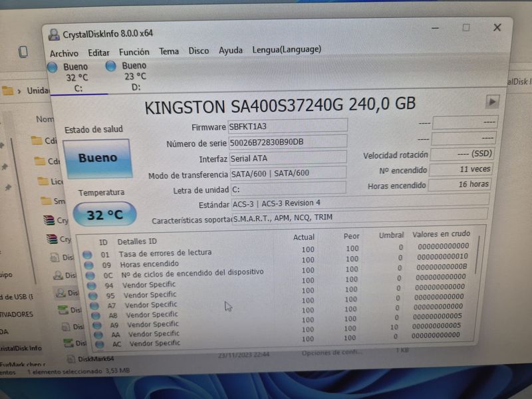Minimize the CrystalDiskInfo window

pos(436,28)
